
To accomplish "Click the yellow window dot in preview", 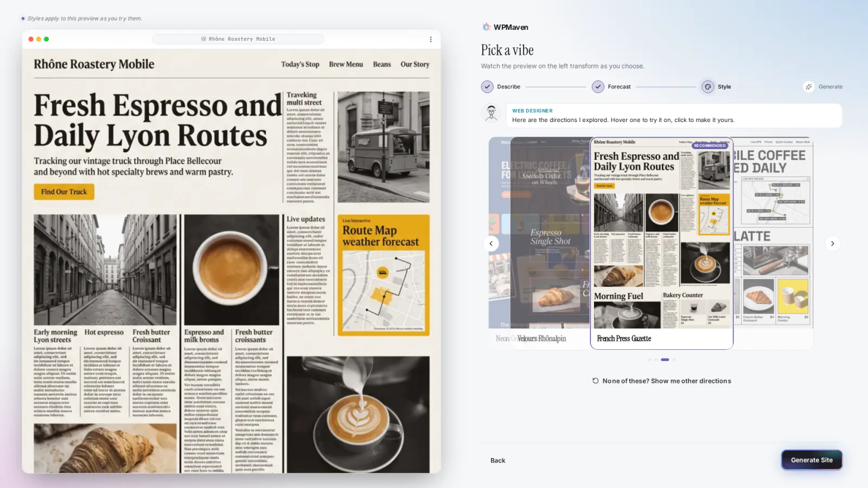I will [39, 39].
